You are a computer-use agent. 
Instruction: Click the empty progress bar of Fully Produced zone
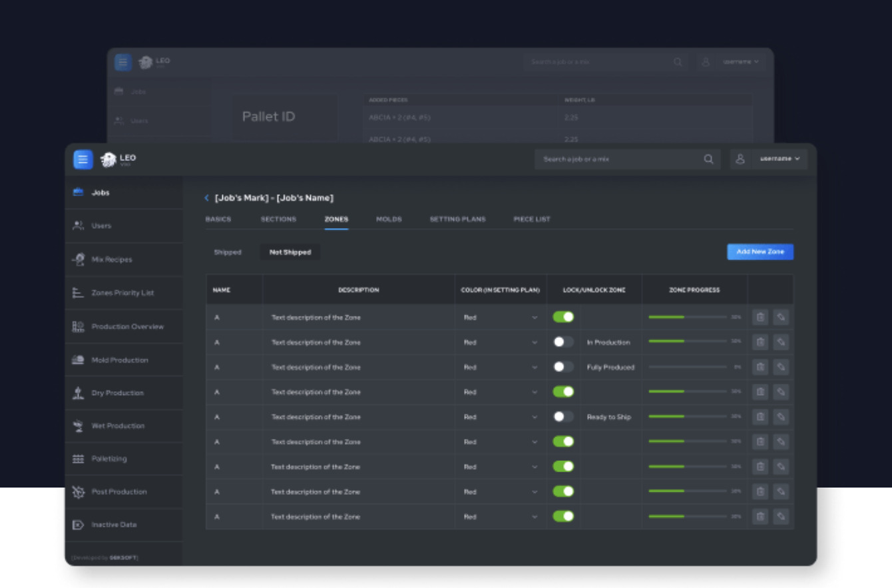(x=688, y=367)
